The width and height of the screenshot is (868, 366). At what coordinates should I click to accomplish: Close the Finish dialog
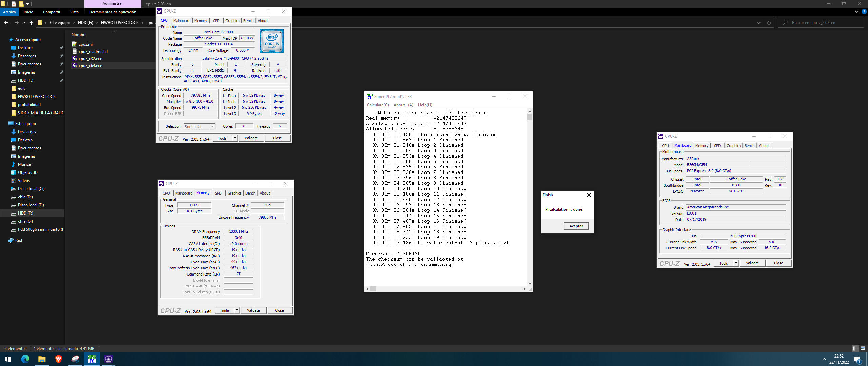tap(589, 195)
